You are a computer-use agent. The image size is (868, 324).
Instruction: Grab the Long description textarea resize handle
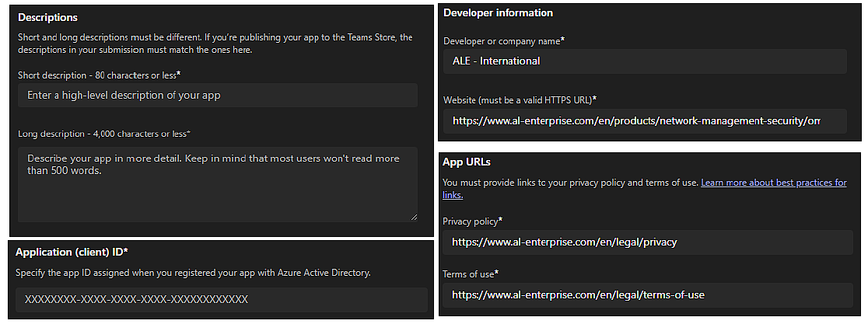tap(413, 217)
